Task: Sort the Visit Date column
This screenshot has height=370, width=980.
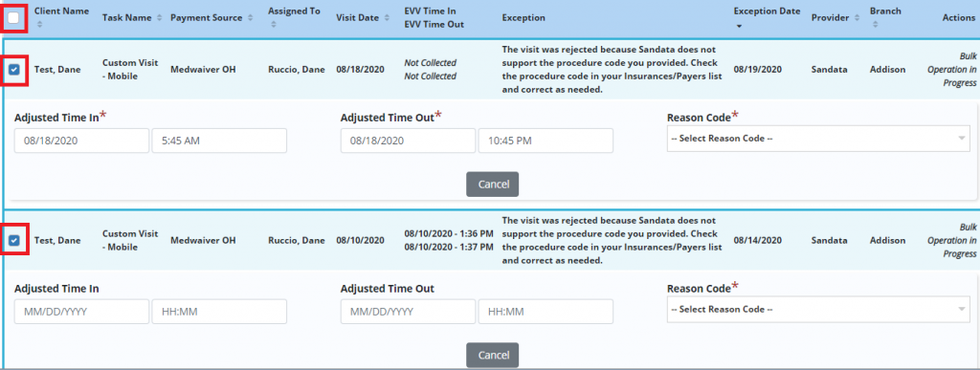Action: pos(387,18)
